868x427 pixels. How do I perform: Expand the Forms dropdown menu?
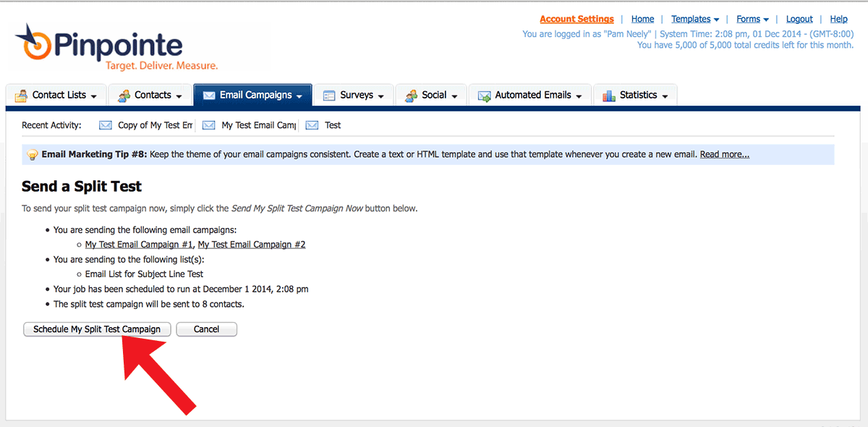point(752,20)
